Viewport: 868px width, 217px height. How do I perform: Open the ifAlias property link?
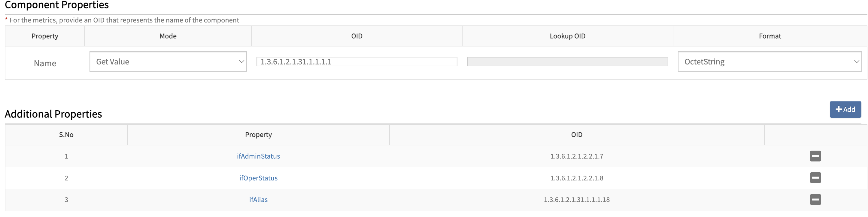(258, 200)
